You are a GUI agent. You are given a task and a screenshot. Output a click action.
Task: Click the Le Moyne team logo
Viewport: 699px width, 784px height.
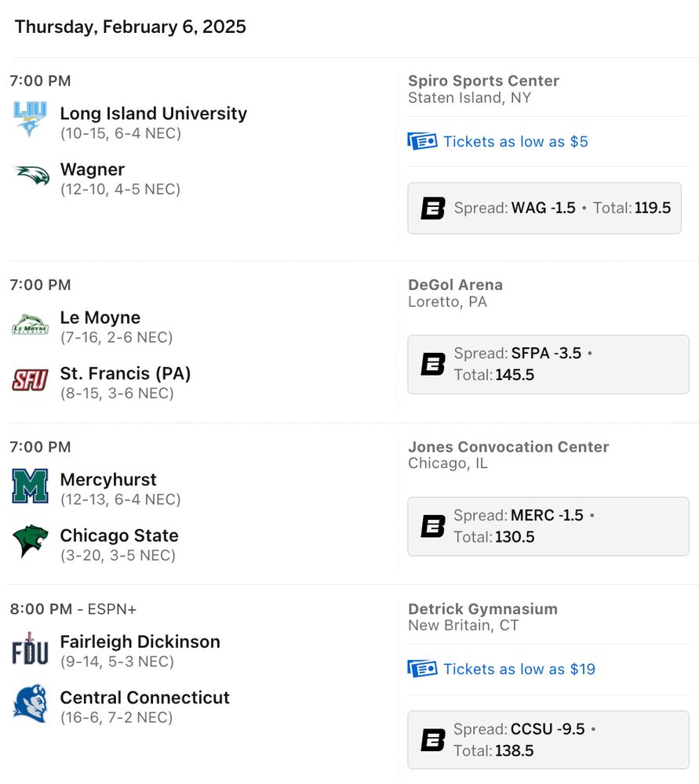point(31,324)
